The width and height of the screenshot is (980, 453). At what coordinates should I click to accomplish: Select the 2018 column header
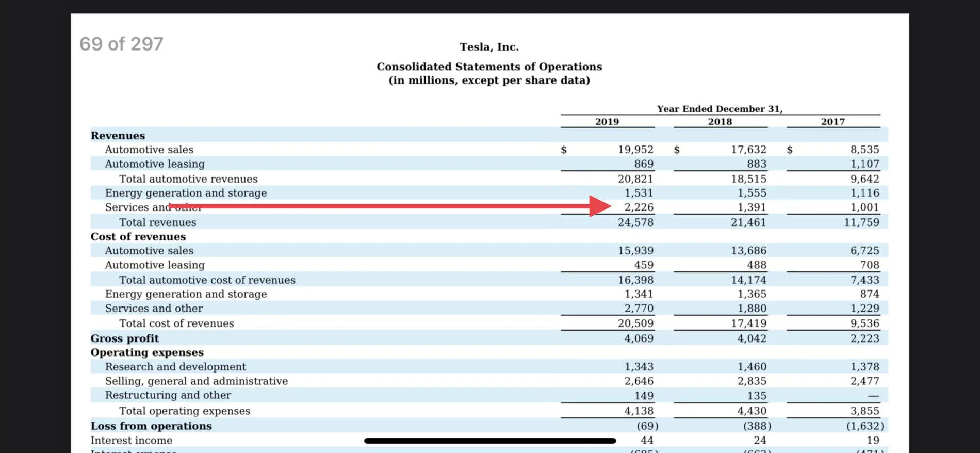pos(720,122)
